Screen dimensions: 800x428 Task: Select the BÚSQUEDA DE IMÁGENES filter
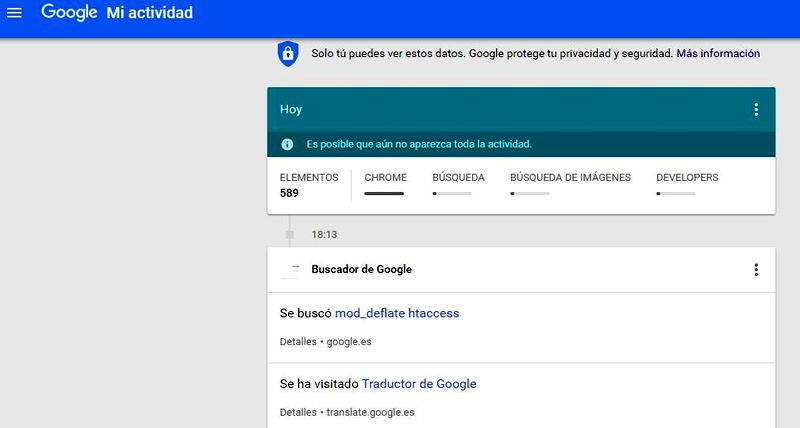[x=570, y=178]
